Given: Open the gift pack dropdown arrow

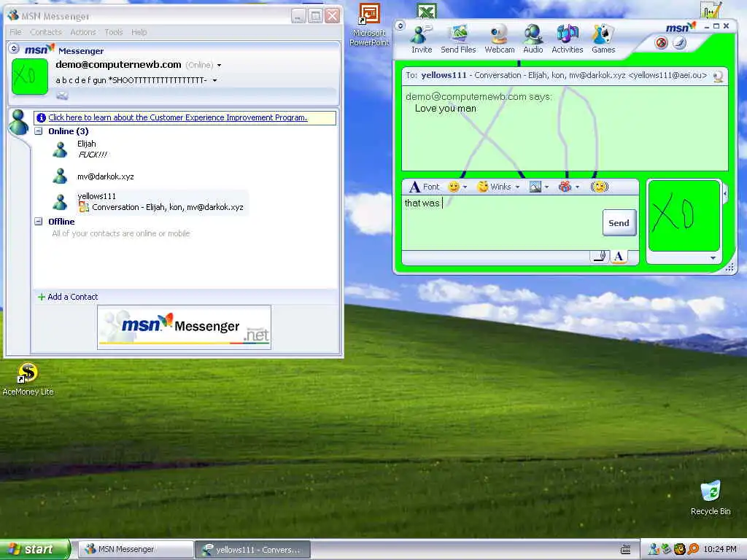Looking at the screenshot, I should (x=578, y=187).
